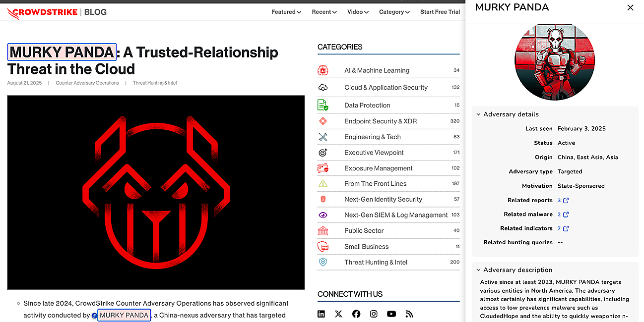Collapse the Adversary details section

(x=479, y=114)
